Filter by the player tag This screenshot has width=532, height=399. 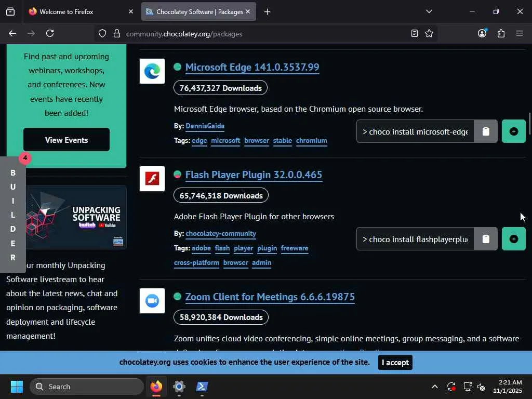244,248
